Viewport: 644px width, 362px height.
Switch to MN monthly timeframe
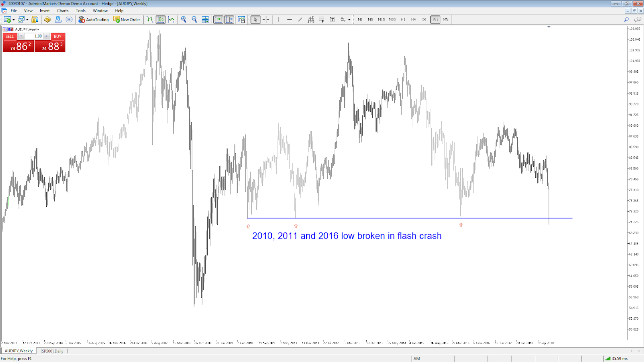tap(446, 19)
